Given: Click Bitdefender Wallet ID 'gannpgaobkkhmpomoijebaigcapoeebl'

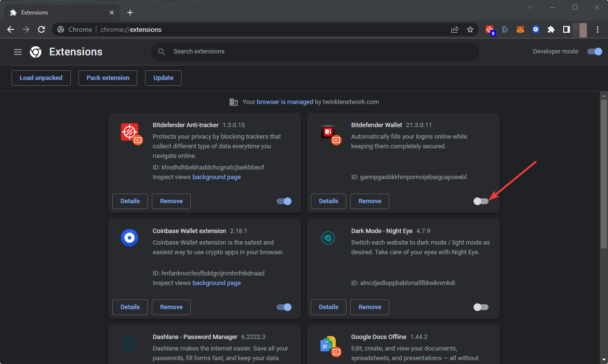Looking at the screenshot, I should [x=413, y=177].
